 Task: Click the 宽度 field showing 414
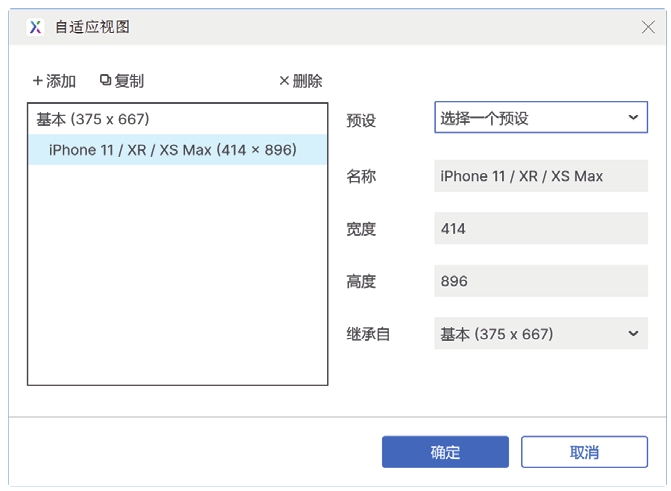[x=540, y=229]
